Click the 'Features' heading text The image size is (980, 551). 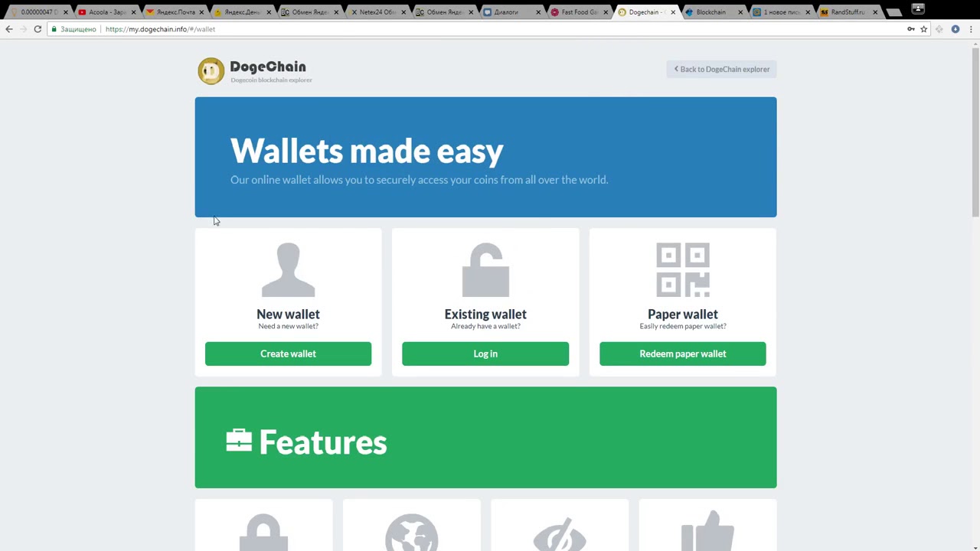pos(323,442)
